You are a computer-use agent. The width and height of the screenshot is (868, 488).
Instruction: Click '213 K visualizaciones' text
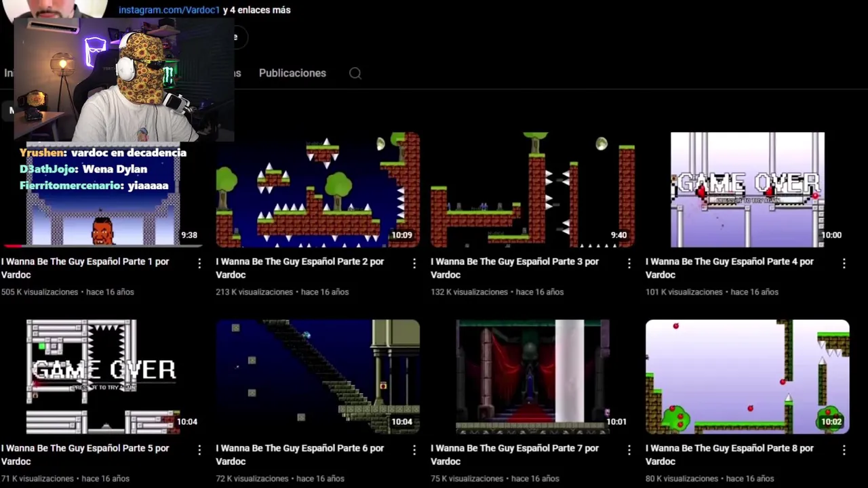[x=254, y=292]
